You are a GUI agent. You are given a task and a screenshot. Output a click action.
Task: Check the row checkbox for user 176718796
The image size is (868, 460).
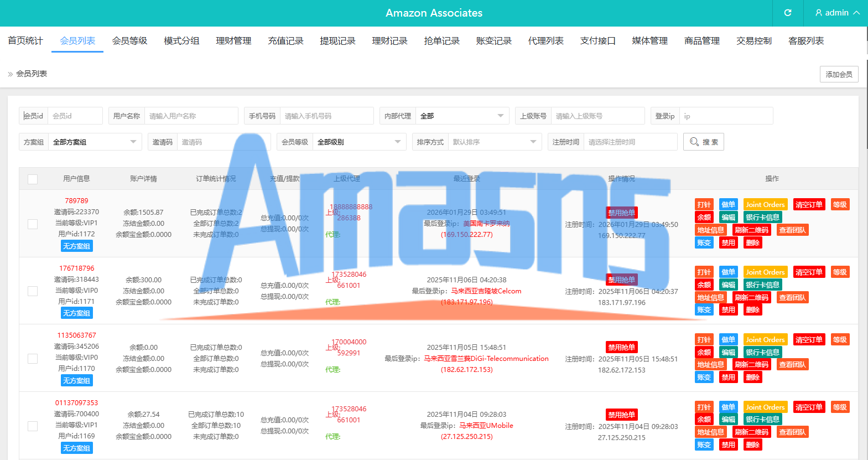coord(33,291)
